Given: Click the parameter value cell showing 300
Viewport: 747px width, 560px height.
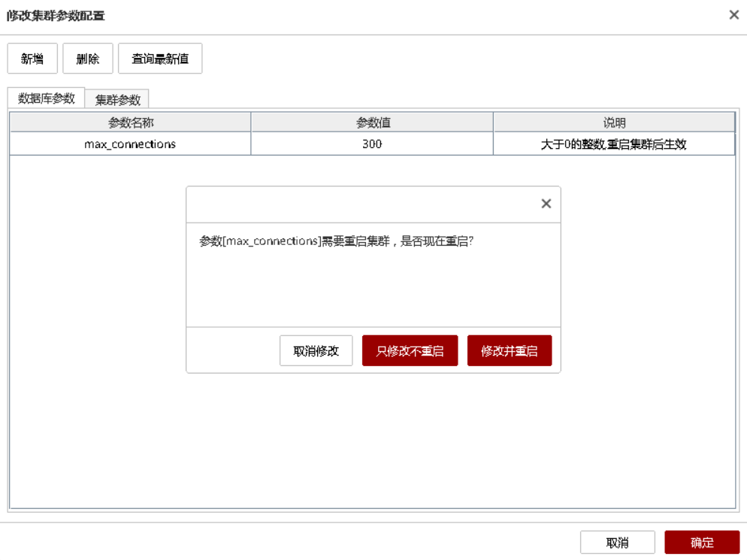Looking at the screenshot, I should [372, 144].
